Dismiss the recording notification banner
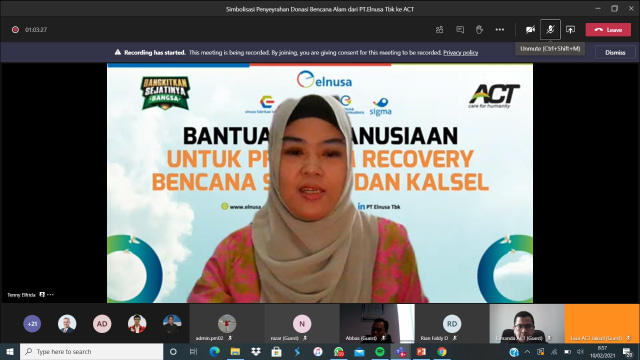Screen dimensions: 640x360 (x=615, y=53)
